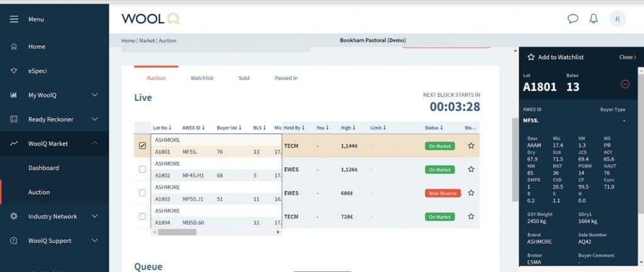
Task: Click the red minus circle icon in lot panel
Action: click(x=625, y=84)
